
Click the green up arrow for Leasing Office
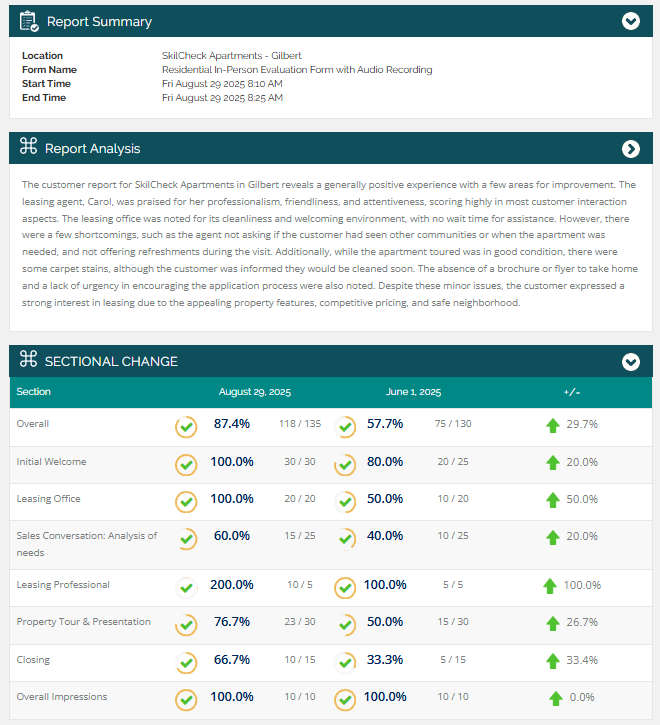tap(552, 499)
